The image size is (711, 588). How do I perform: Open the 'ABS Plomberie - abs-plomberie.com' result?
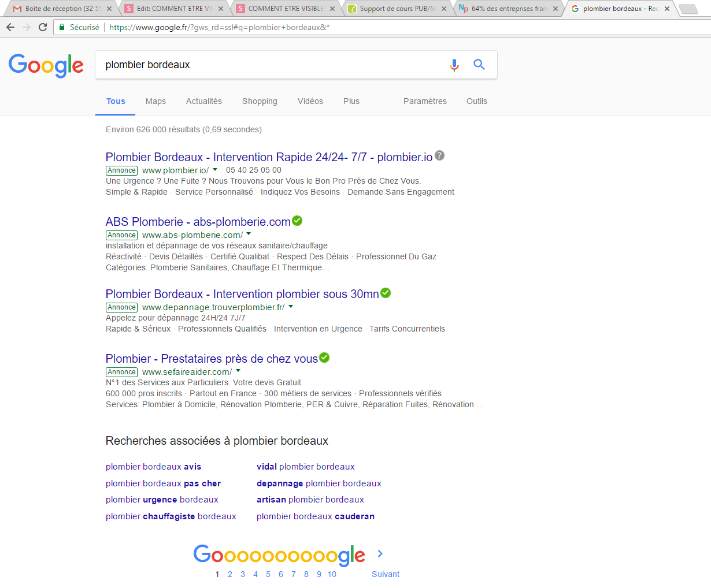(198, 222)
